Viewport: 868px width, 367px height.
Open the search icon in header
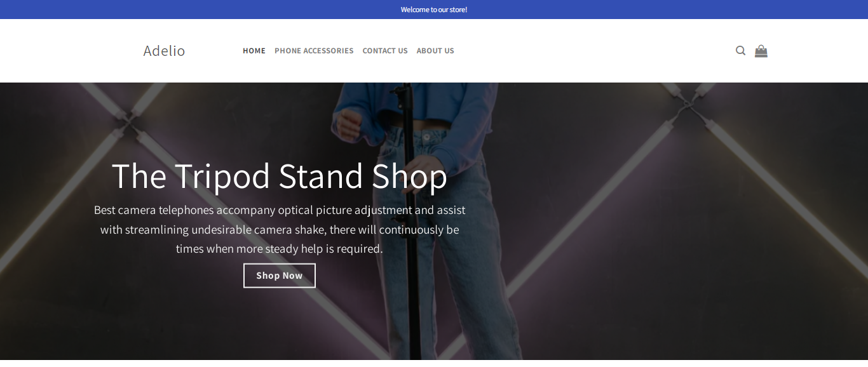(x=740, y=51)
